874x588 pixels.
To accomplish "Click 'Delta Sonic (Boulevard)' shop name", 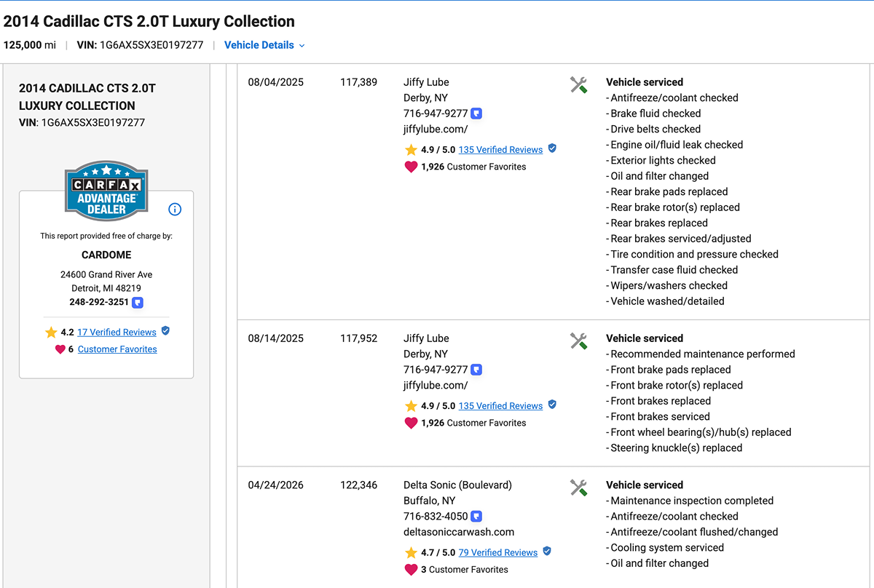I will click(457, 485).
